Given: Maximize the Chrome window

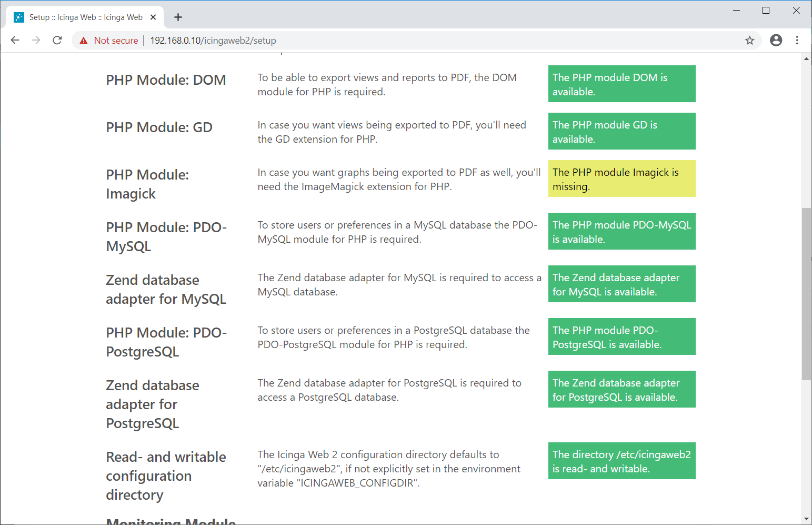Looking at the screenshot, I should click(766, 11).
